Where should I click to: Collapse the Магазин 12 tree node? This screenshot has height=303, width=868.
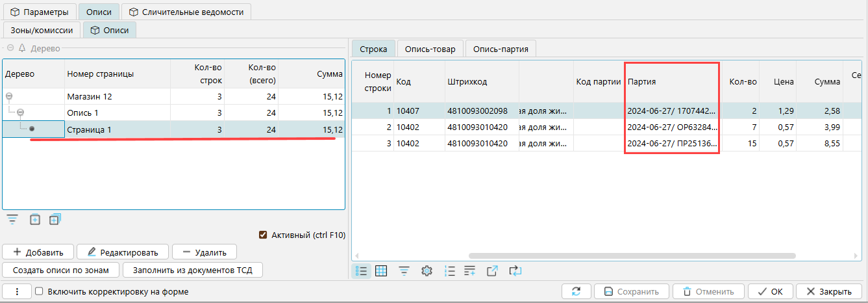click(x=9, y=97)
